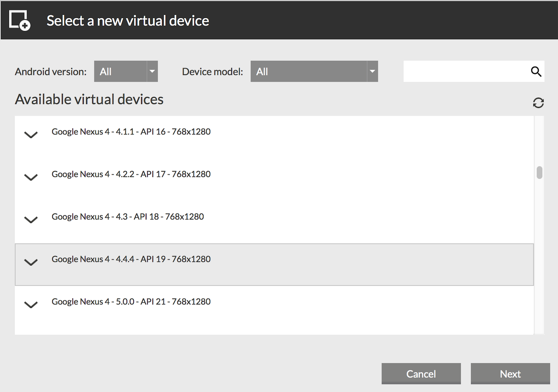This screenshot has height=392, width=558.
Task: Expand Nexus 4 - 4.3 - API 18 details
Action: tap(31, 220)
